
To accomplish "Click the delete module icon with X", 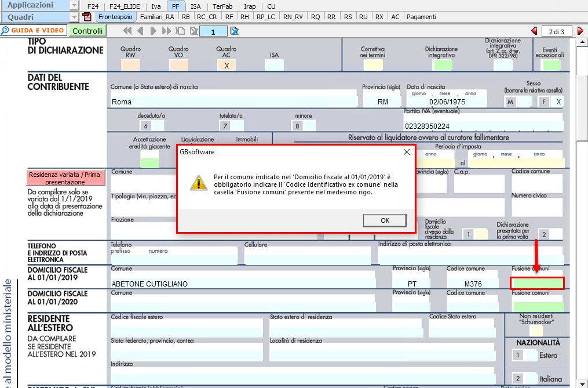I will point(193,31).
